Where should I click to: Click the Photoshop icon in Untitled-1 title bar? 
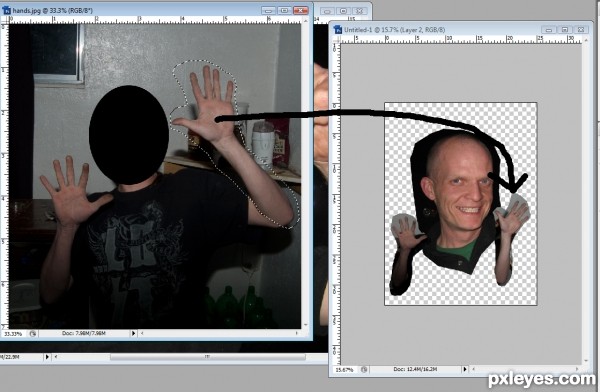coord(338,29)
